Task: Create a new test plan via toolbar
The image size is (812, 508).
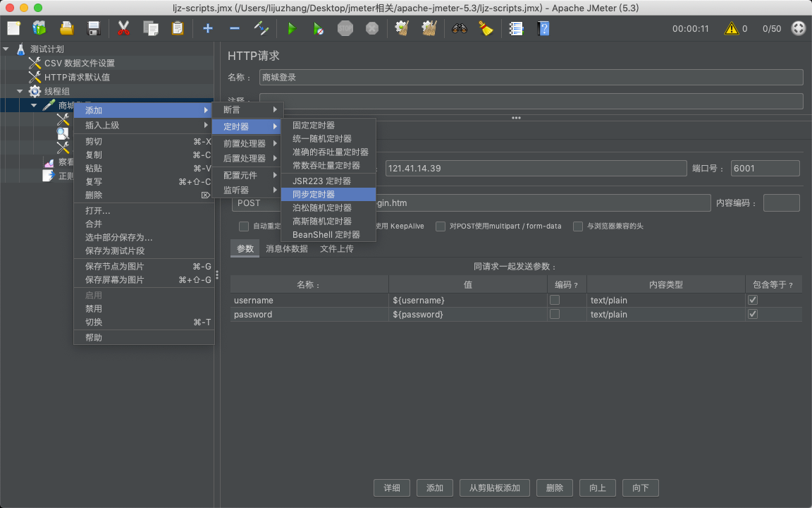Action: [x=13, y=28]
